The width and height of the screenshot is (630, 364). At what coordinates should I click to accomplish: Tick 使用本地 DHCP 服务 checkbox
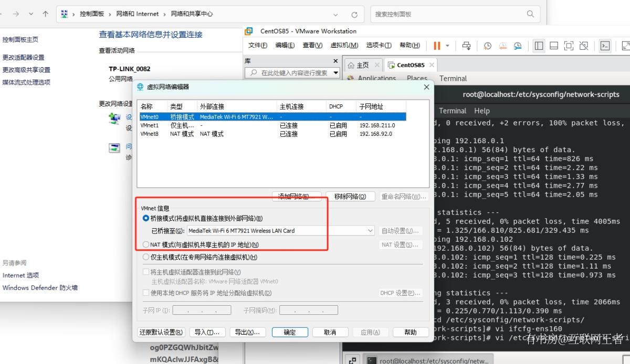(x=146, y=293)
